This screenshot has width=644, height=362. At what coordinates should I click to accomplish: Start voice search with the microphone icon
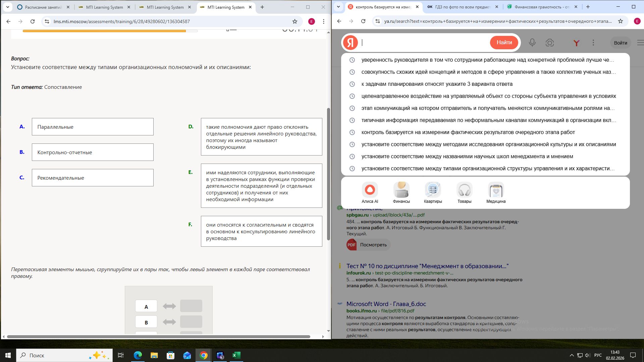coord(532,43)
